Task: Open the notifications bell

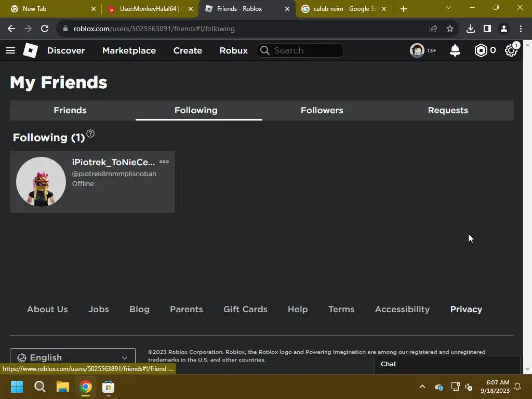Action: [455, 50]
